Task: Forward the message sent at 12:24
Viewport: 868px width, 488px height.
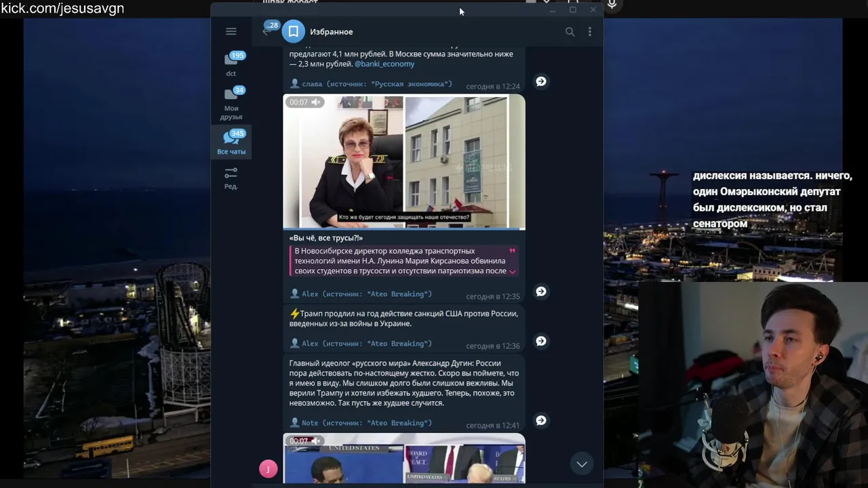Action: point(541,81)
